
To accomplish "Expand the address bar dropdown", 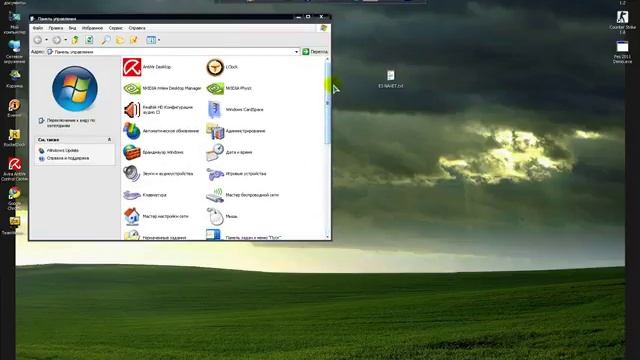I will click(x=296, y=52).
